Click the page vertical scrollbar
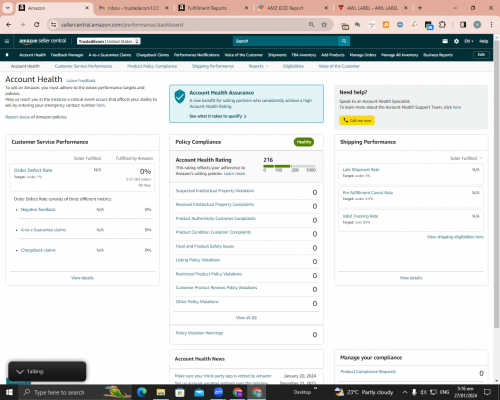Image resolution: width=500 pixels, height=400 pixels. click(497, 183)
